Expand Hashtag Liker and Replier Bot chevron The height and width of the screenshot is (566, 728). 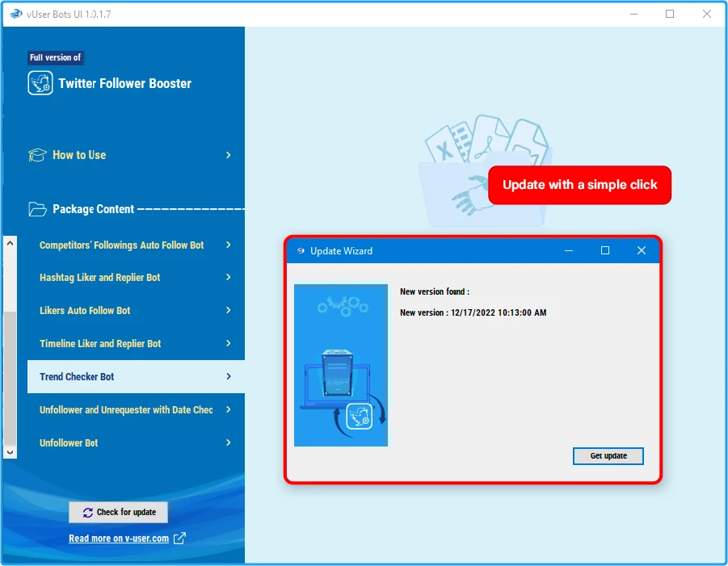[x=229, y=277]
